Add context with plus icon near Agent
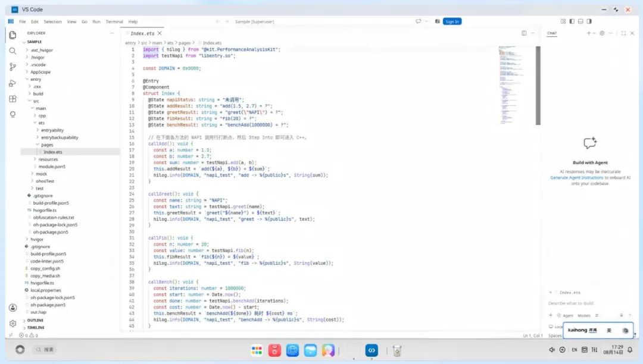The width and height of the screenshot is (643, 364). [x=551, y=315]
